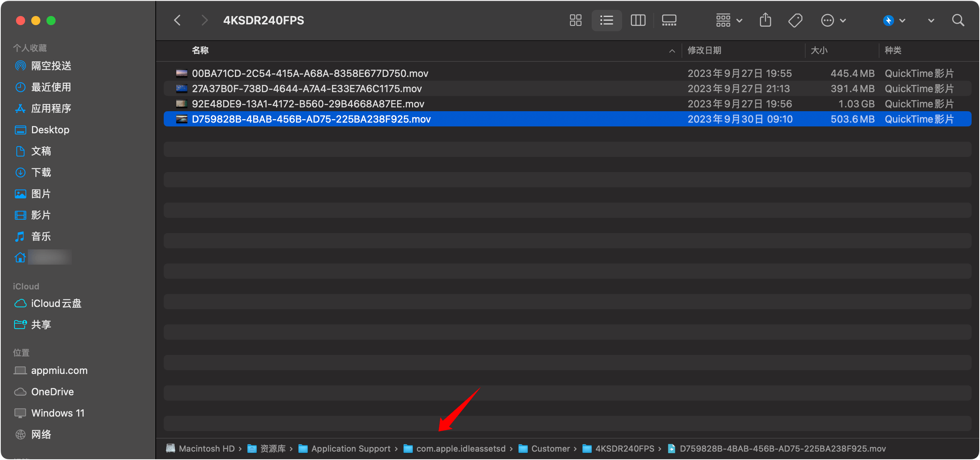Open Finder search magnifier

[x=958, y=20]
